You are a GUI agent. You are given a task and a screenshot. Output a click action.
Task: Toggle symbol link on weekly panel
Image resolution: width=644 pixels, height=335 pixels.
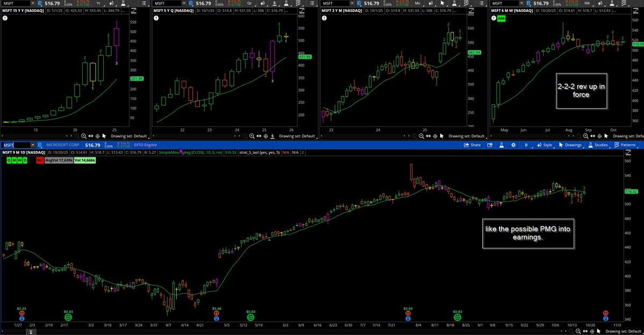[529, 3]
